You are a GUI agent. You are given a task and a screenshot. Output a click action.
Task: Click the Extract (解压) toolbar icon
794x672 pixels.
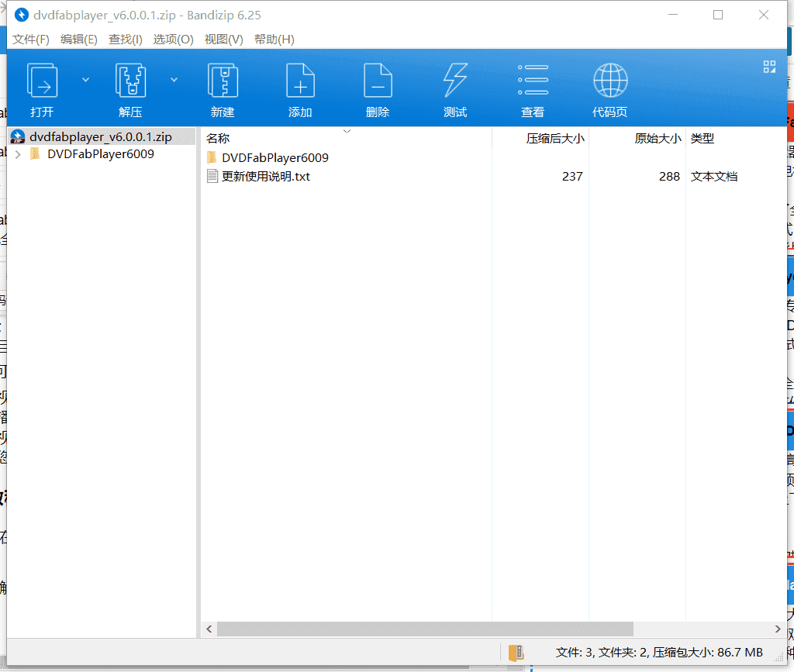[x=130, y=80]
